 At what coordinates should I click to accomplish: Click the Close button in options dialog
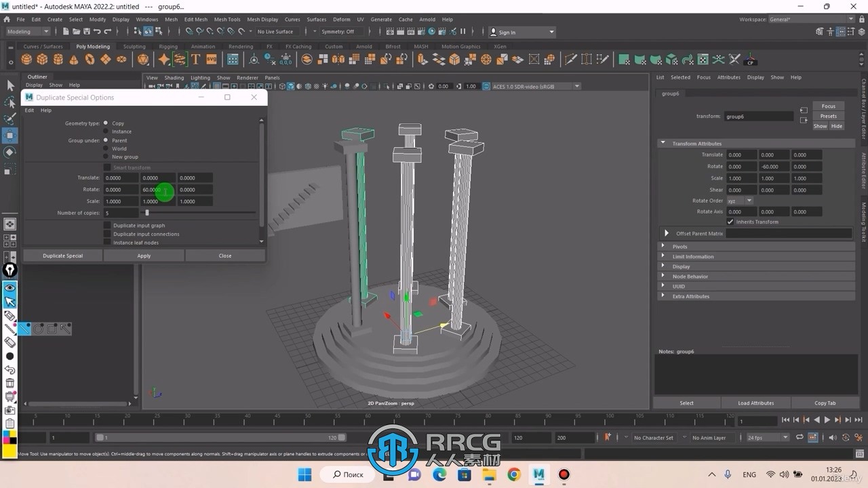tap(225, 256)
